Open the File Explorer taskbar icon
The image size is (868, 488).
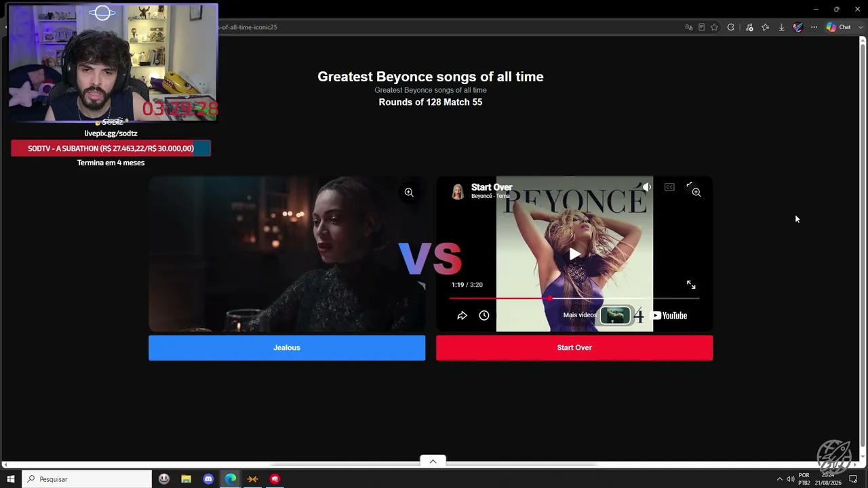pos(186,479)
